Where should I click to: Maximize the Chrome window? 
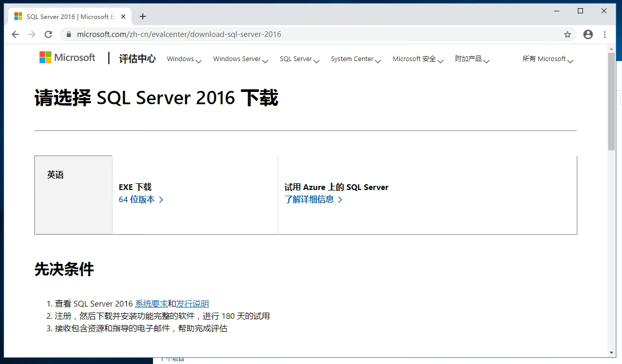(x=580, y=10)
